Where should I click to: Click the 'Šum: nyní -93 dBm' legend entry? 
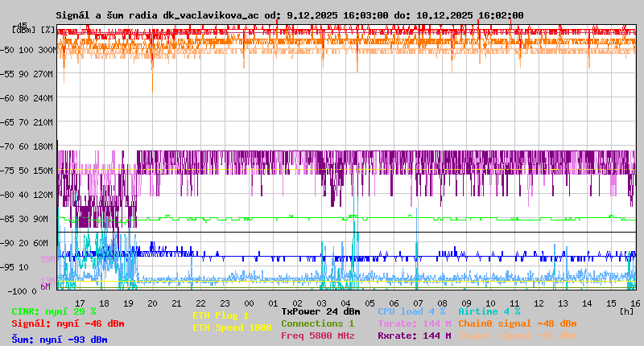pyautogui.click(x=60, y=340)
